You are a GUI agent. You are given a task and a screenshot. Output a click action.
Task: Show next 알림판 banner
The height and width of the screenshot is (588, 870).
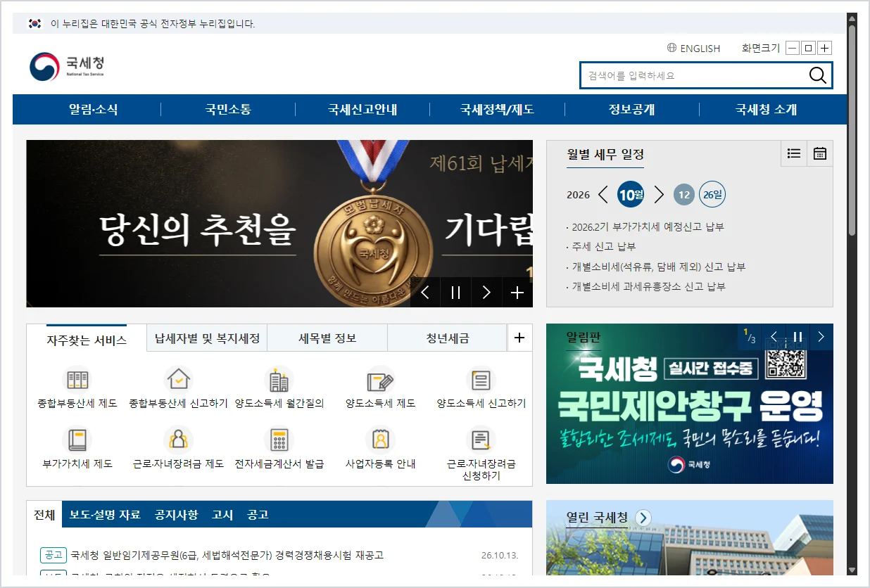coord(821,337)
